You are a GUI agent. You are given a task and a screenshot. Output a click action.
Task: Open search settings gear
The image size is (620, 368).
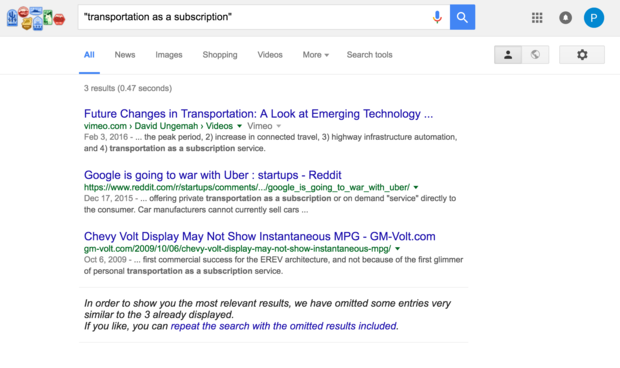tap(582, 55)
